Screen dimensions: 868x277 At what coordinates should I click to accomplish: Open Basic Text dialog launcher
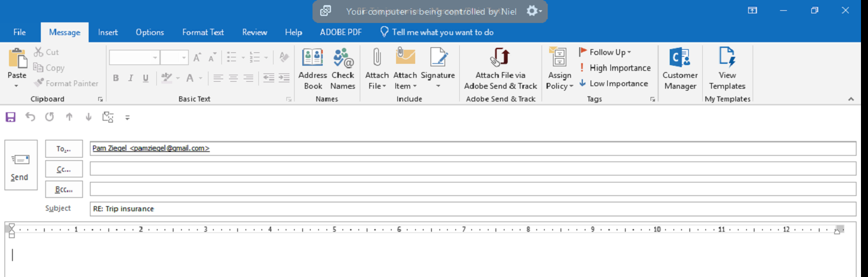[x=289, y=100]
